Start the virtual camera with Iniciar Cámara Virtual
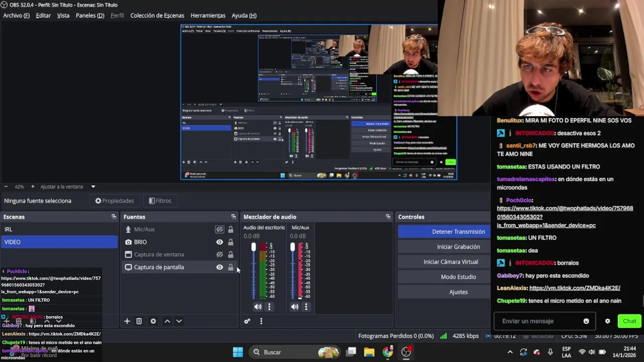This screenshot has height=362, width=644. click(x=444, y=262)
